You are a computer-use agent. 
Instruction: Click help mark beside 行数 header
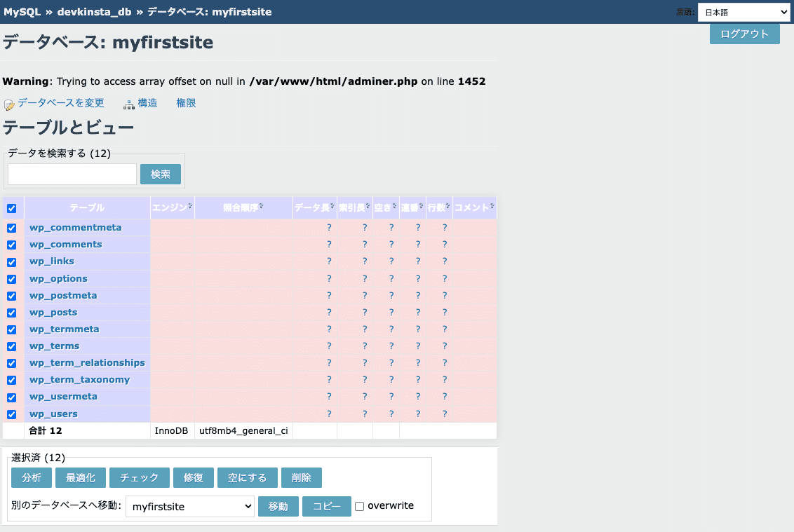448,206
